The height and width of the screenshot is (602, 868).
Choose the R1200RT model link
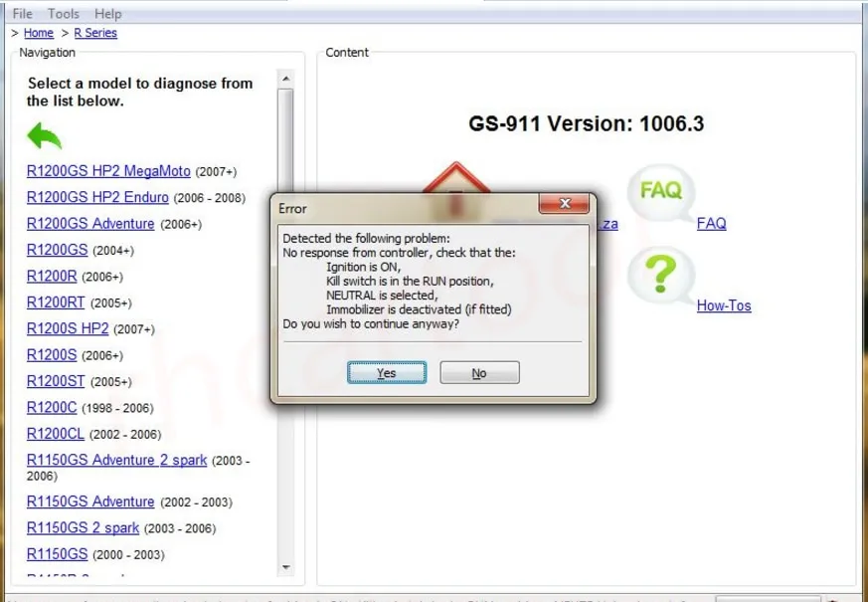tap(56, 302)
